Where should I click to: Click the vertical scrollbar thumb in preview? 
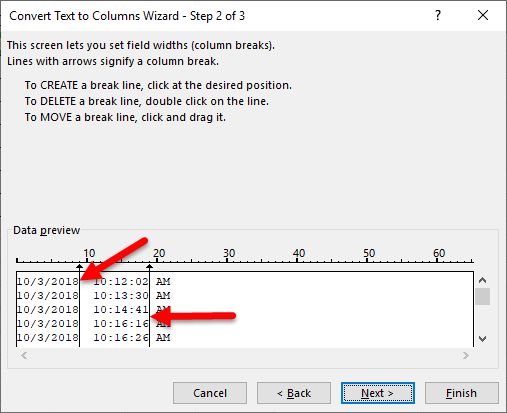pos(482,296)
